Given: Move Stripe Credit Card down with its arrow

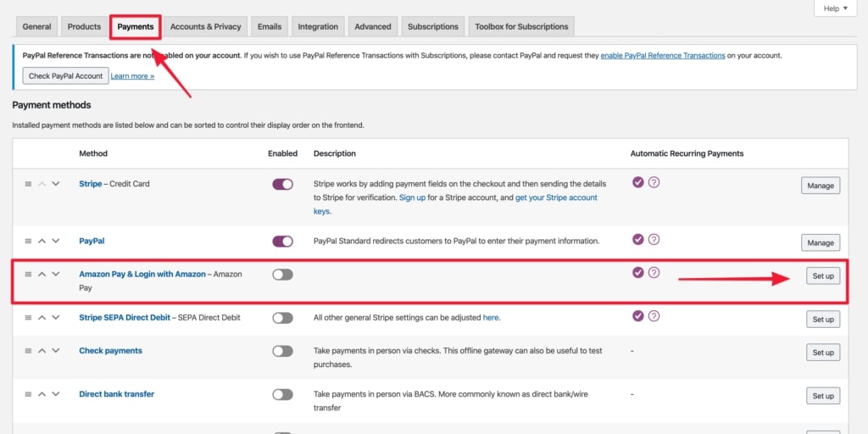Looking at the screenshot, I should click(x=55, y=184).
